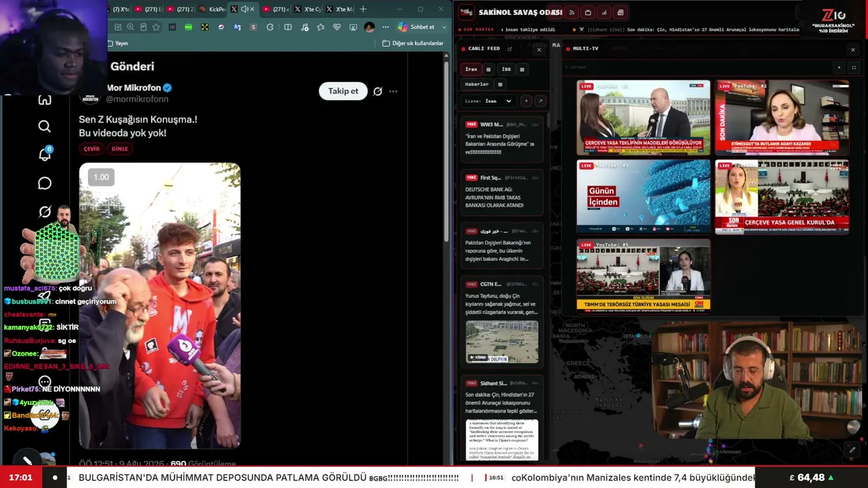868x488 pixels.
Task: Toggle Multi-TV fullscreen grid icon
Action: tap(854, 68)
